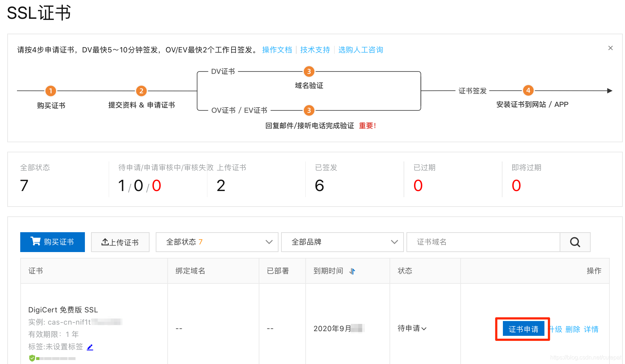Image resolution: width=625 pixels, height=364 pixels.
Task: Click step 3 circle on DV证书 line
Action: (x=309, y=71)
